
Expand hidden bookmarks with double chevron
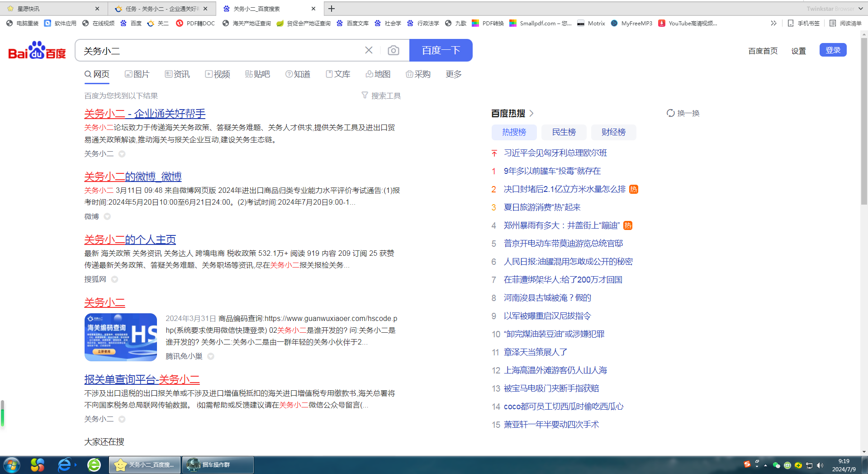(773, 23)
